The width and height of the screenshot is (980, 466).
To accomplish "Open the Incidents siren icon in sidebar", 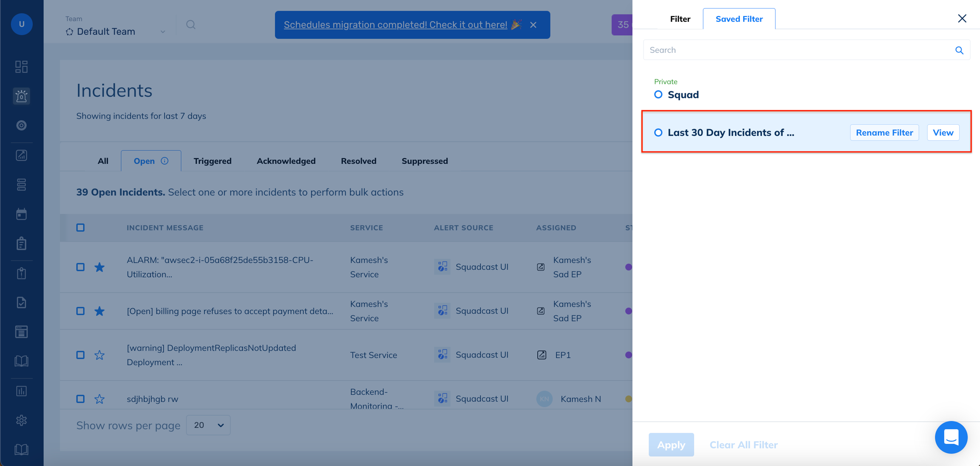I will click(x=21, y=96).
